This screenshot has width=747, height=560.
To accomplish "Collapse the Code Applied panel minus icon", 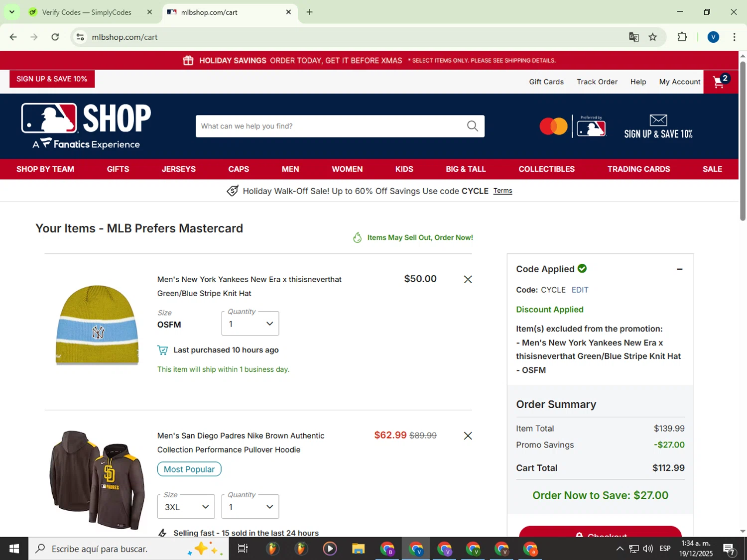I will coord(679,269).
